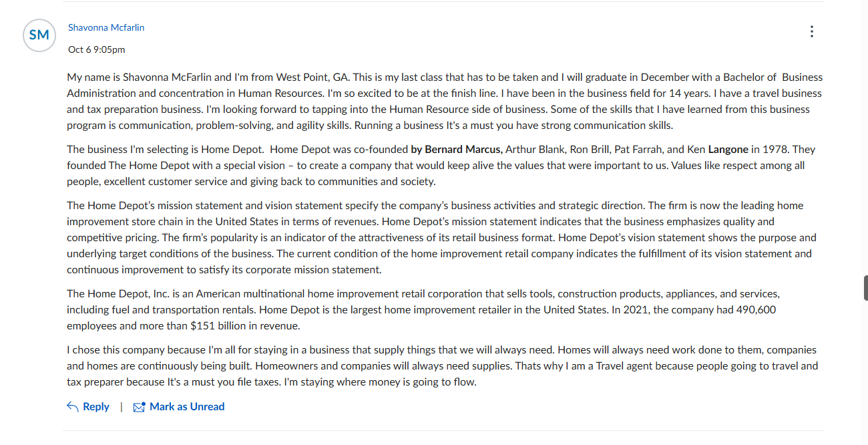Click the paragraph starting 'My name is Shavonna'
The height and width of the screenshot is (445, 868).
coord(445,101)
